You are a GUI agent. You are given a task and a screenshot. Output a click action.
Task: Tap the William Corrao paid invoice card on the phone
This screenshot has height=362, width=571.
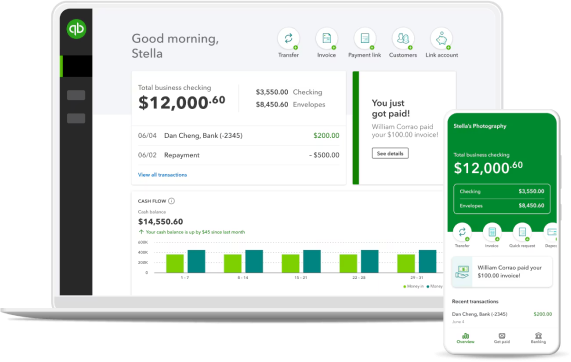point(502,272)
